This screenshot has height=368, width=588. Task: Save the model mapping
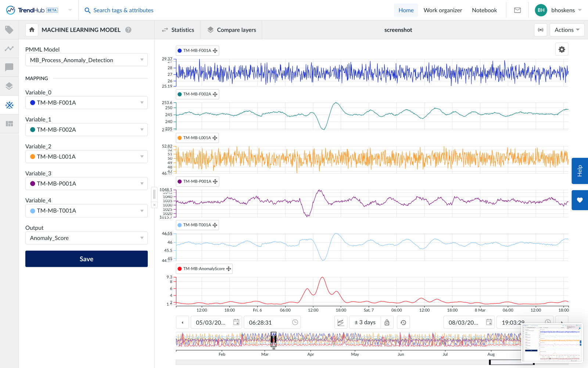86,259
